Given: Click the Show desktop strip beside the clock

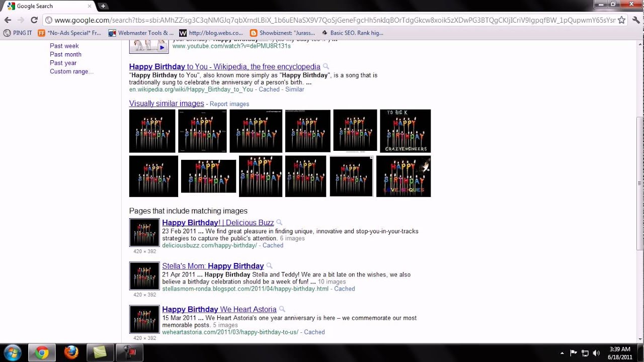Looking at the screenshot, I should click(640, 353).
